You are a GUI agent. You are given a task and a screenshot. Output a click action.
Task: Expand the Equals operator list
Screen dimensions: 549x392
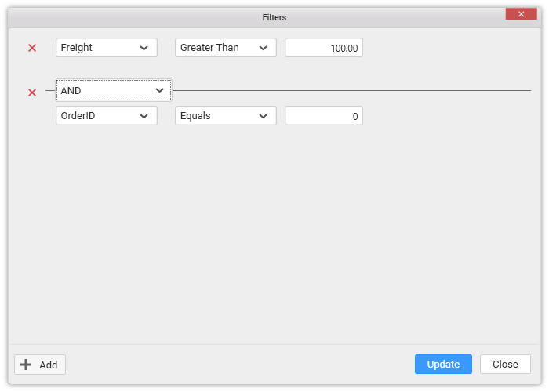[x=225, y=116]
